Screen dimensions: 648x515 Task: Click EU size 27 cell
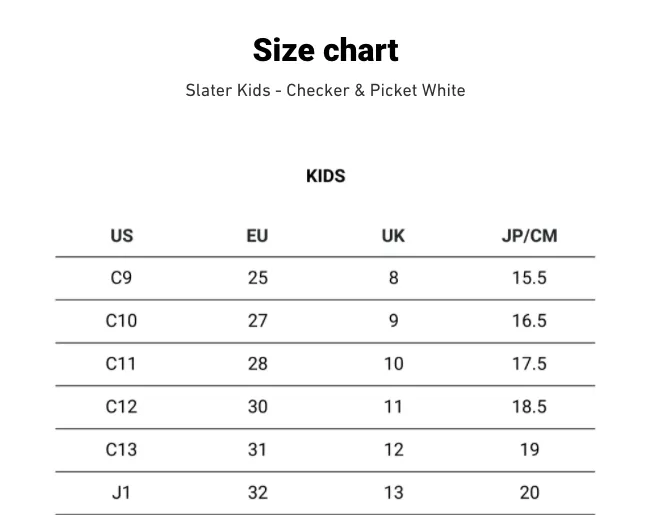257,321
